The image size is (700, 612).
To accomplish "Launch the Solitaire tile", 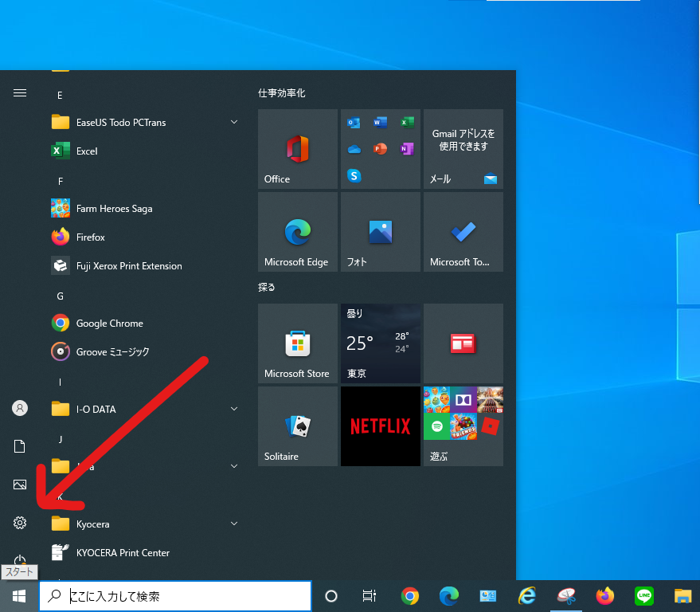I will coord(297,426).
